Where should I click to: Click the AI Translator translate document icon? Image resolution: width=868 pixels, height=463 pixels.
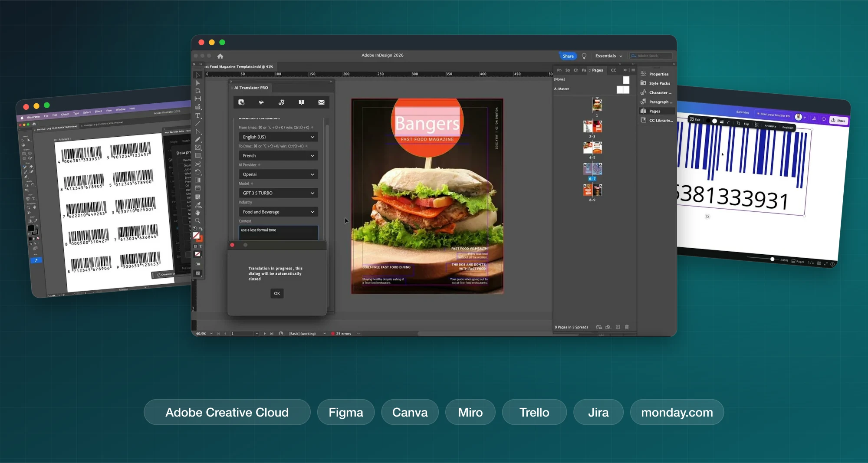point(241,102)
